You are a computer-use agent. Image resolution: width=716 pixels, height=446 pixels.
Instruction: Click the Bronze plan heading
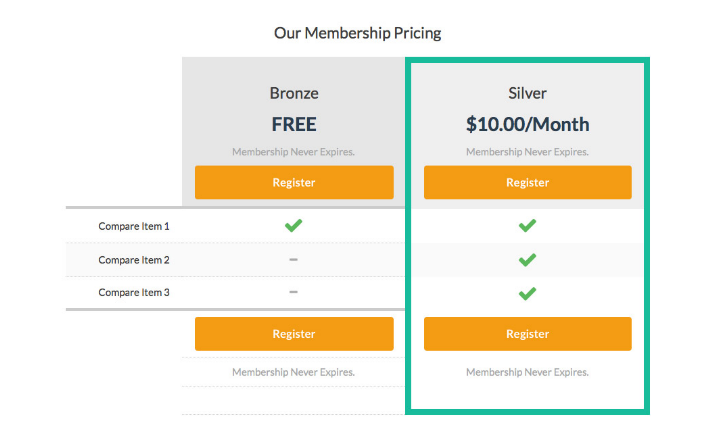click(293, 94)
